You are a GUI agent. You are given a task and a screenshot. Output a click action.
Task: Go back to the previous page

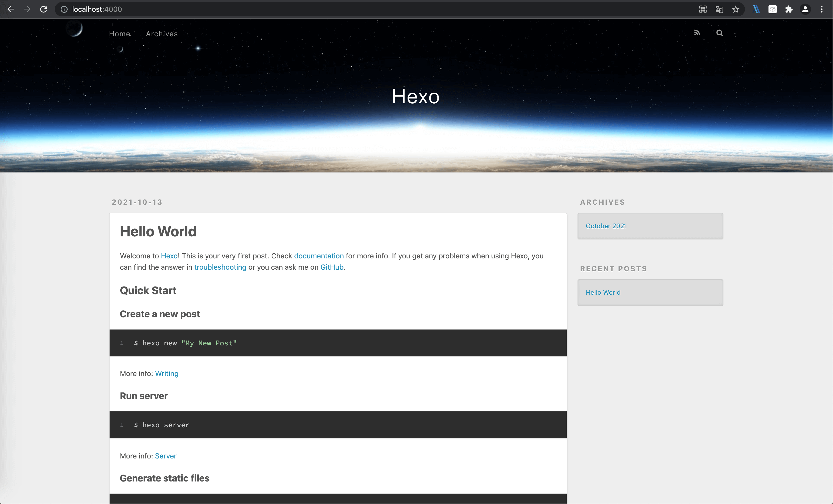[x=10, y=9]
